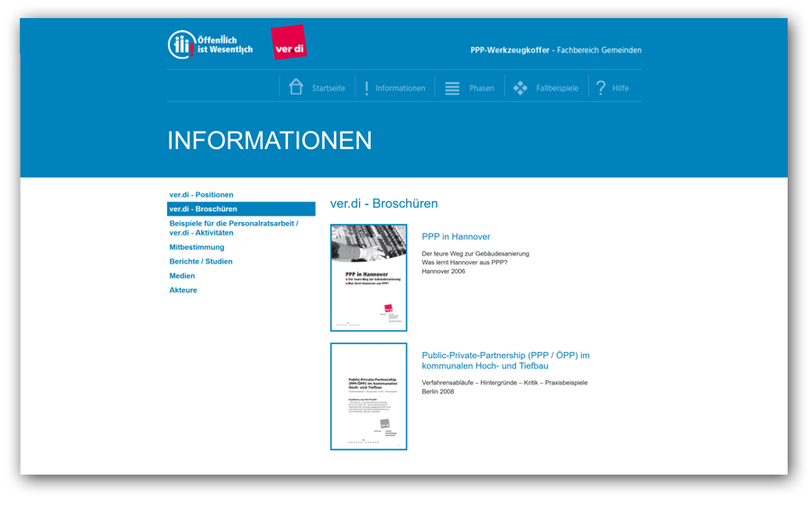Open Public-Private-Partnership im kommunalen Hoch- und Tiefbau link
The height and width of the screenshot is (509, 812).
pos(505,360)
